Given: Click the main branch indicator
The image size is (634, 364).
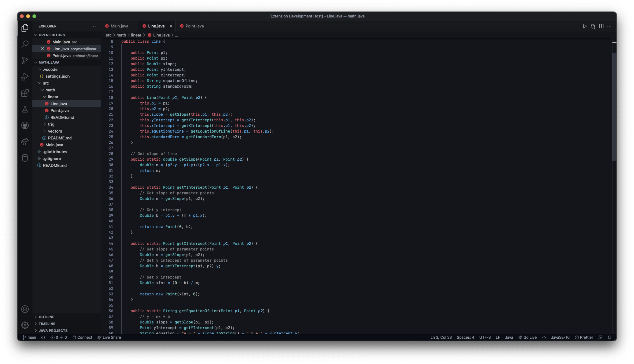Looking at the screenshot, I should 29,337.
